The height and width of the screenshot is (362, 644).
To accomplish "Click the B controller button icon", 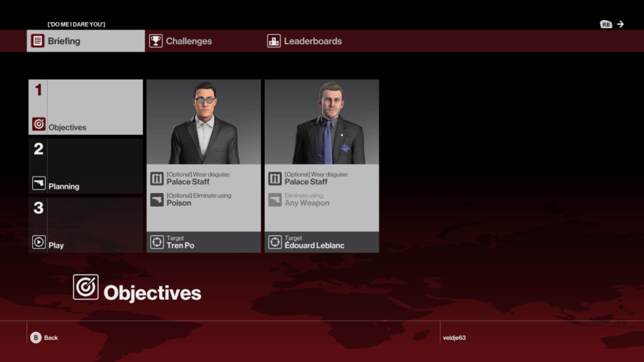I will [x=36, y=337].
